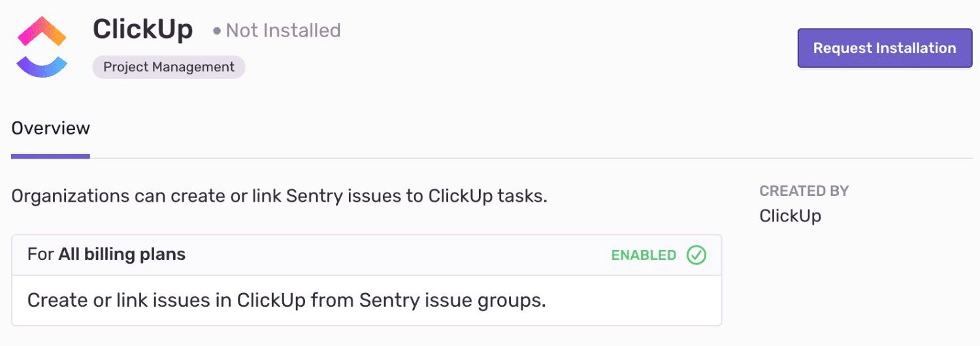
Task: Click the pink-orange chevron of the logo
Action: (42, 31)
